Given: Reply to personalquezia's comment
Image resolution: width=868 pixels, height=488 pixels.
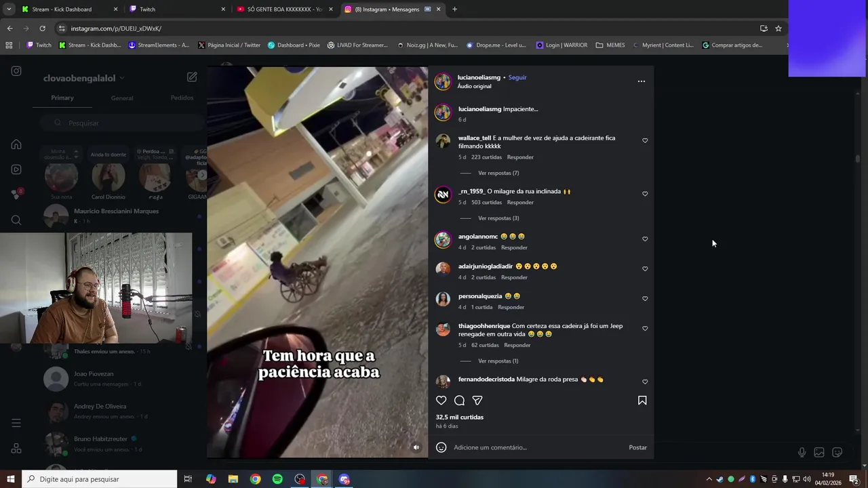Looking at the screenshot, I should [511, 308].
